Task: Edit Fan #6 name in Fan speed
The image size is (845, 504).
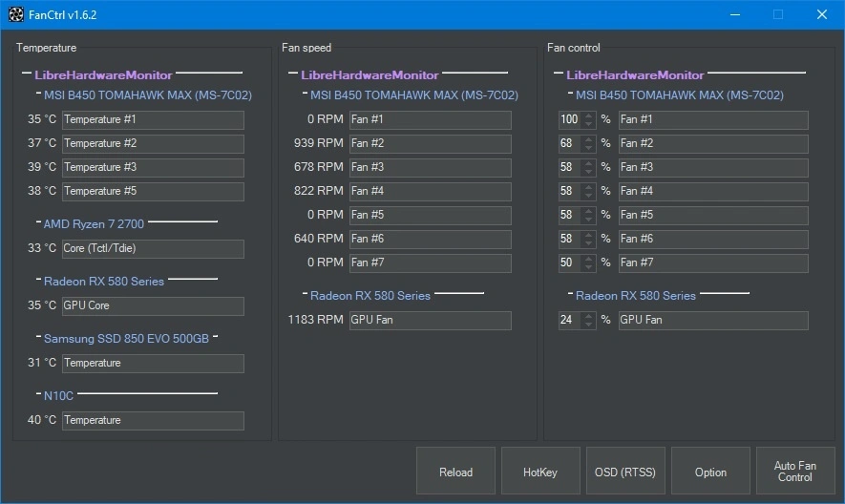Action: pyautogui.click(x=430, y=239)
